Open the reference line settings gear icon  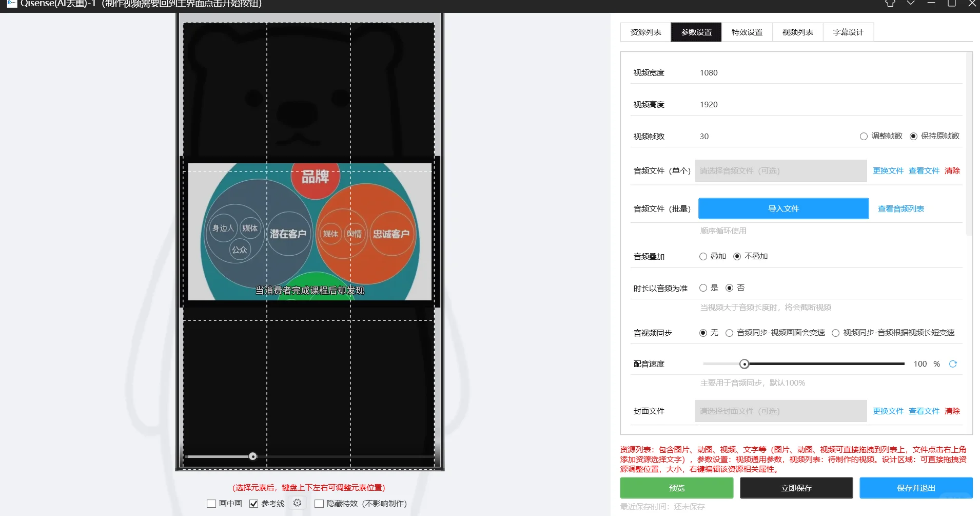point(298,503)
